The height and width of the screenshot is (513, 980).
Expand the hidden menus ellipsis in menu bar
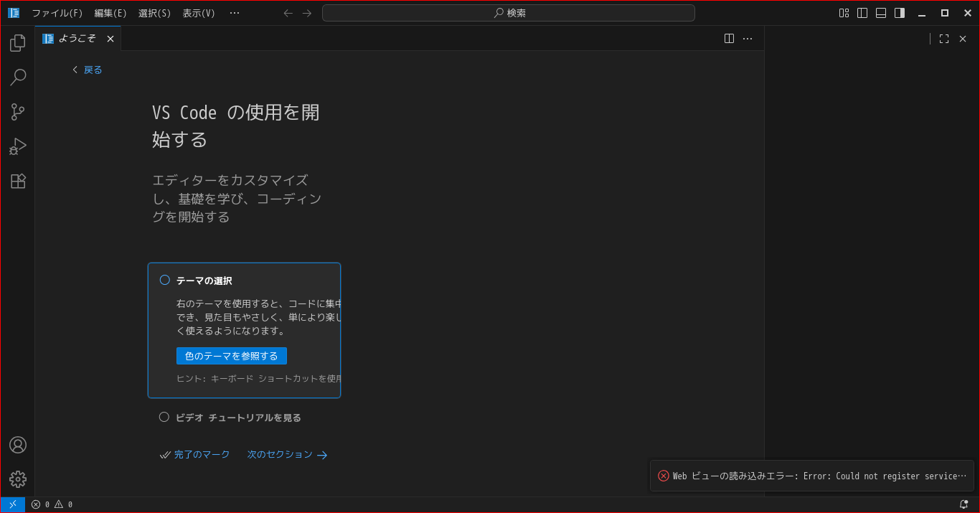(x=235, y=13)
